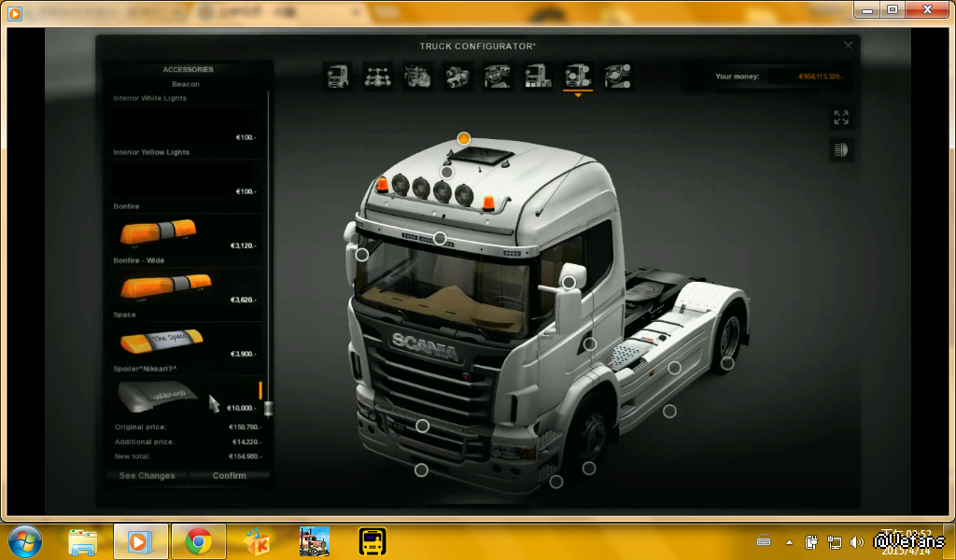Toggle fullscreen truck preview icon
This screenshot has height=560, width=956.
coord(841,118)
